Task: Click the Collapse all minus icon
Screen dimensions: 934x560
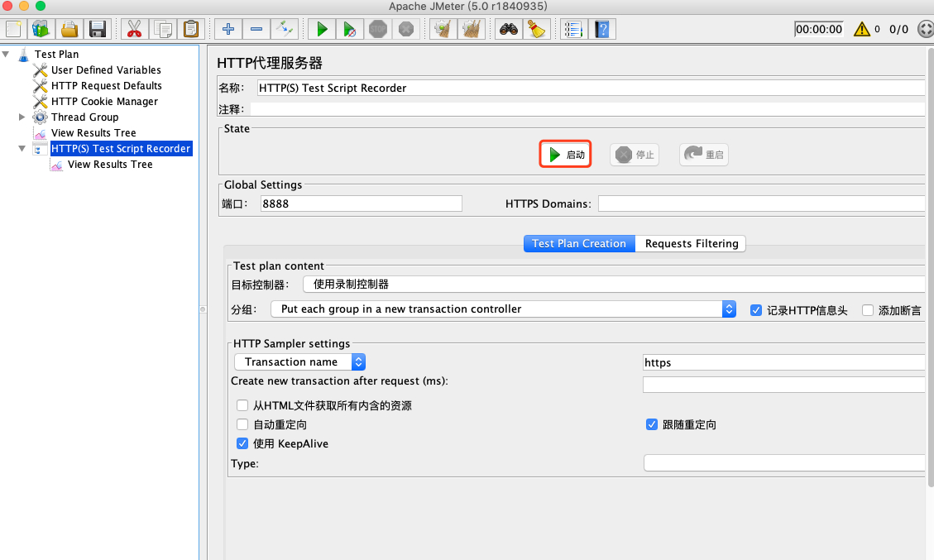Action: click(256, 29)
